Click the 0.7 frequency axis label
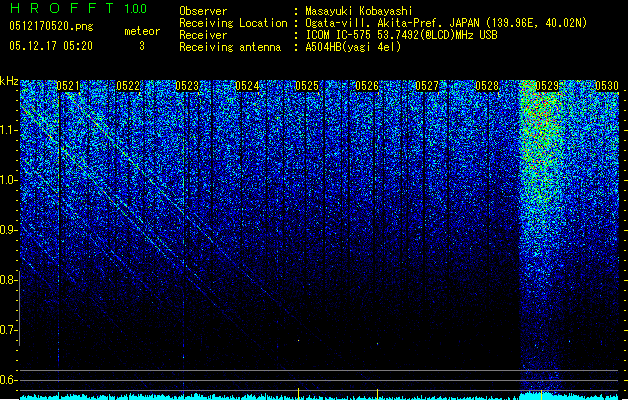629x400 pixels. point(8,330)
